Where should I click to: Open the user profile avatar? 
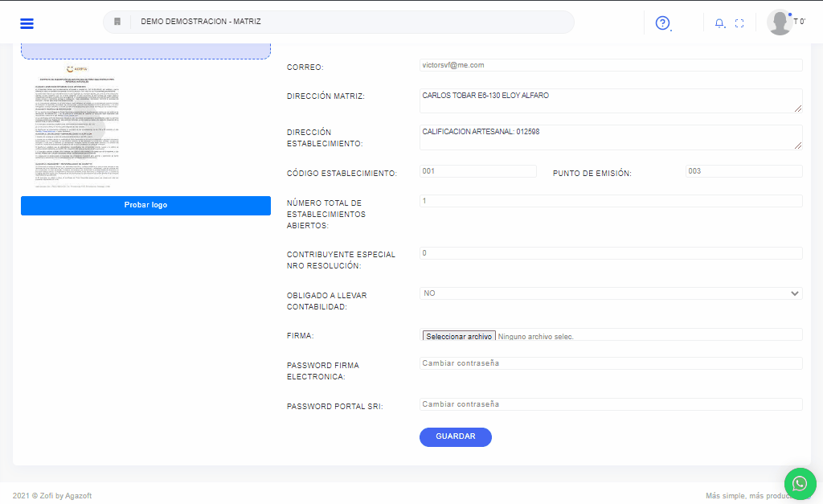780,23
